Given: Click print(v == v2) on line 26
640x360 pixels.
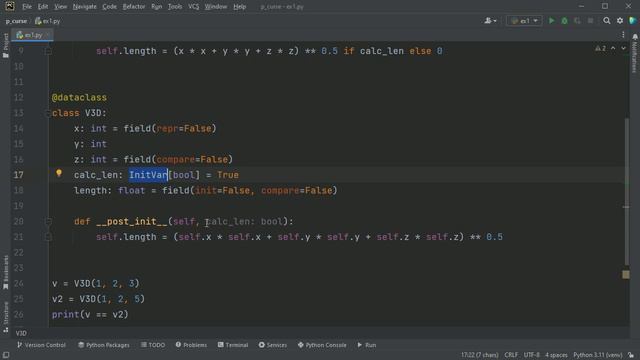Looking at the screenshot, I should pos(90,315).
